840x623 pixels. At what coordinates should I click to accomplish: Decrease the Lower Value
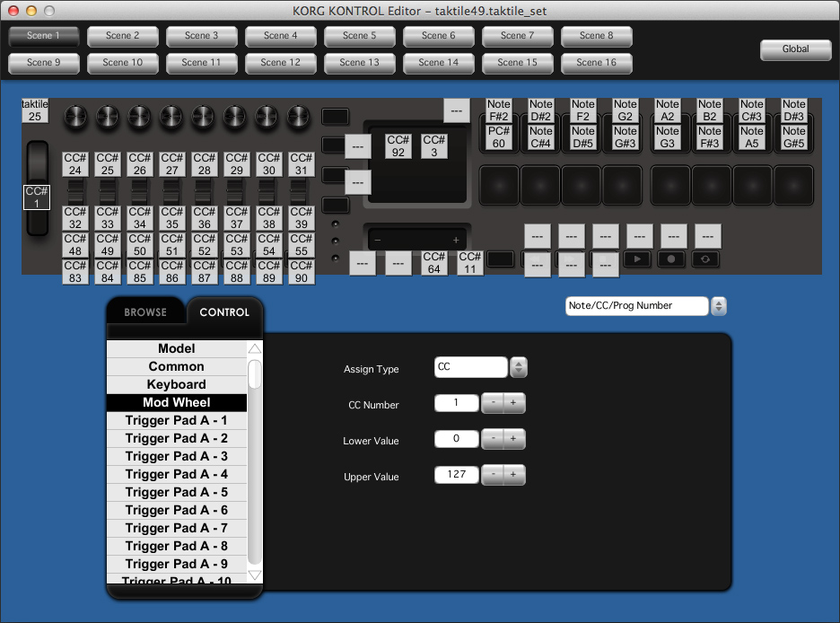click(x=493, y=439)
